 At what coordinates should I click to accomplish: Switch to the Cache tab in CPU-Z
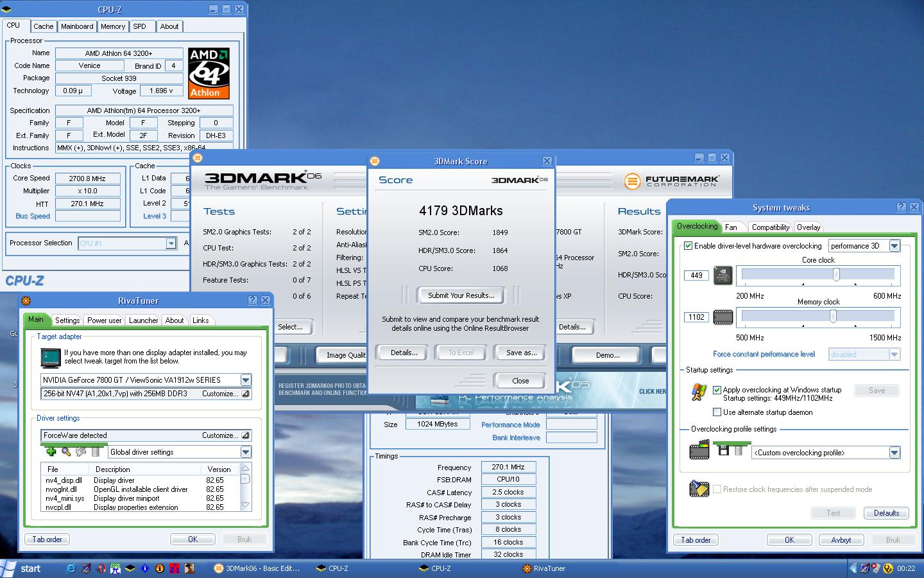click(44, 26)
